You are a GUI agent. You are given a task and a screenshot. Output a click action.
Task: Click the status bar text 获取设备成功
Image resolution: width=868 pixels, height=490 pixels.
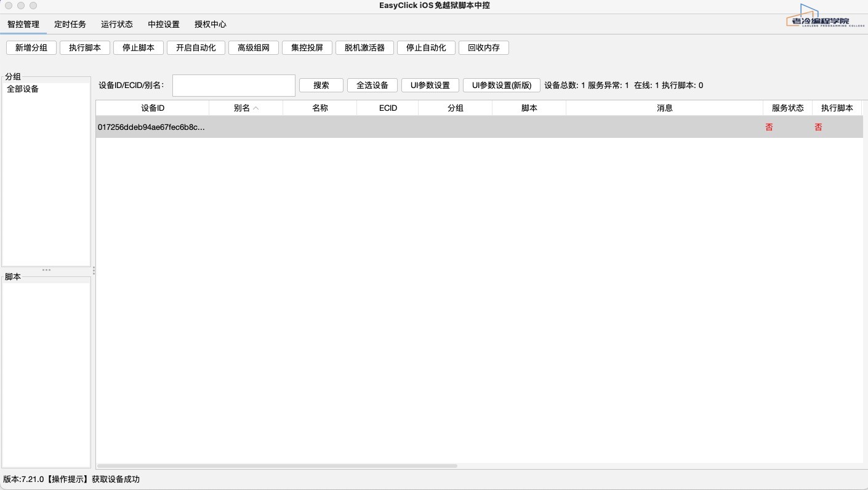coord(116,480)
